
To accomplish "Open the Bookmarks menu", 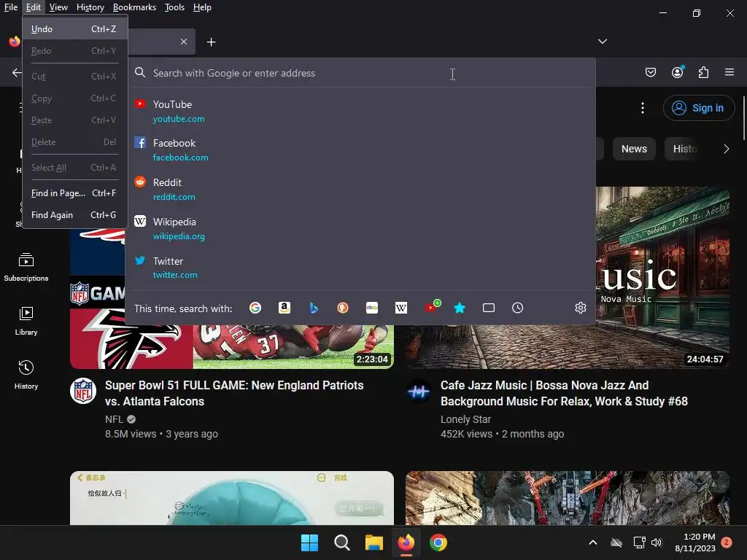I will [x=134, y=7].
